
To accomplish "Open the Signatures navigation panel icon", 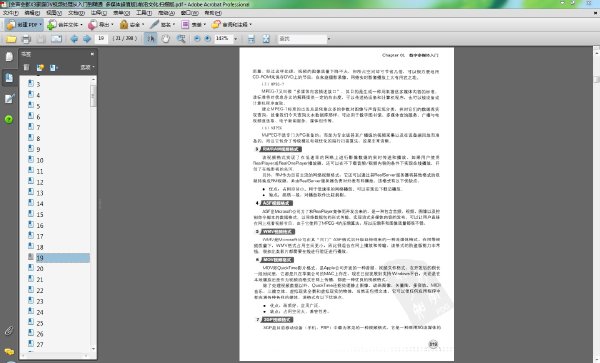I will pyautogui.click(x=9, y=99).
